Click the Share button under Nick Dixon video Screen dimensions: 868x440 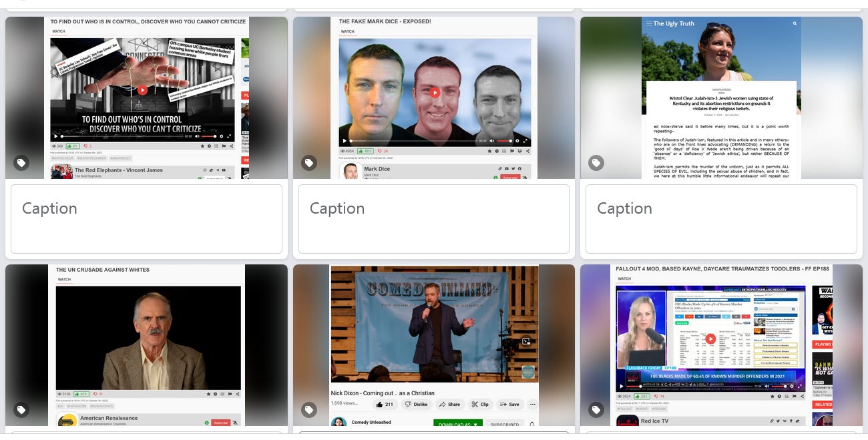tap(450, 405)
